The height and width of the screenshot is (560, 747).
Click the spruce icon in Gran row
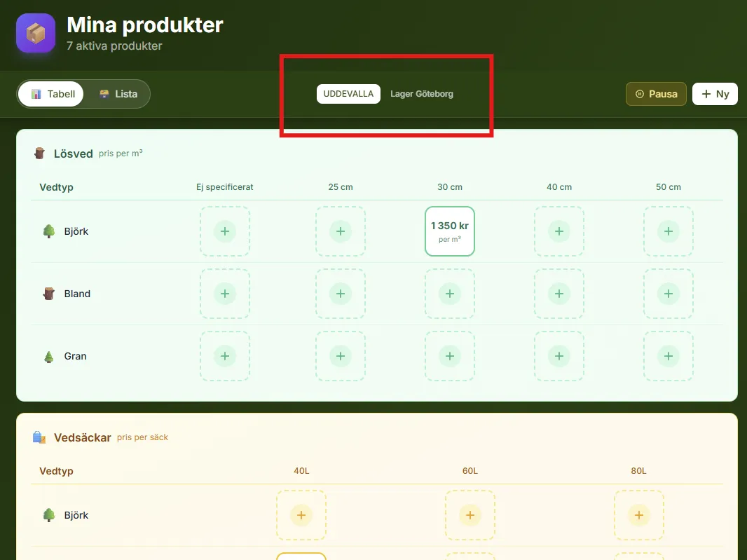pos(48,357)
